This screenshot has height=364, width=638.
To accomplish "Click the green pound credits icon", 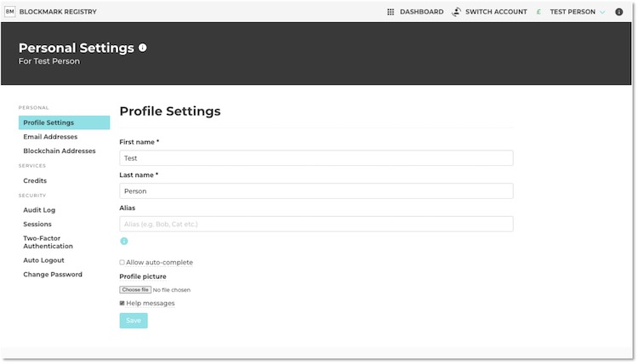I will 538,12.
